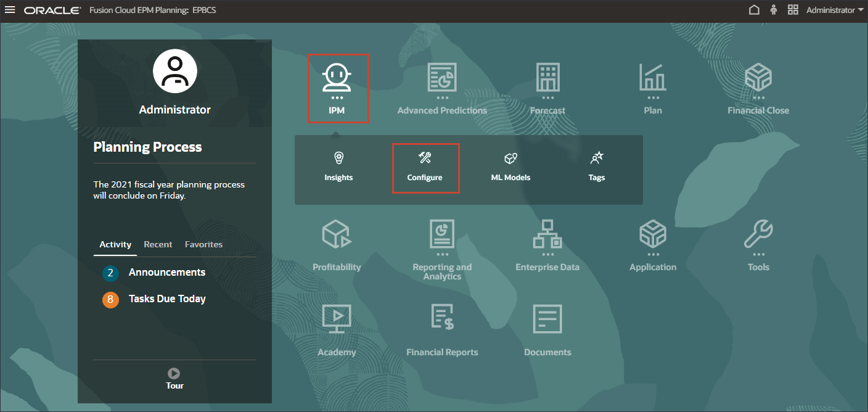Screen dimensions: 868x412
Task: Expand dots under Advanced Predictions icon
Action: click(x=442, y=97)
